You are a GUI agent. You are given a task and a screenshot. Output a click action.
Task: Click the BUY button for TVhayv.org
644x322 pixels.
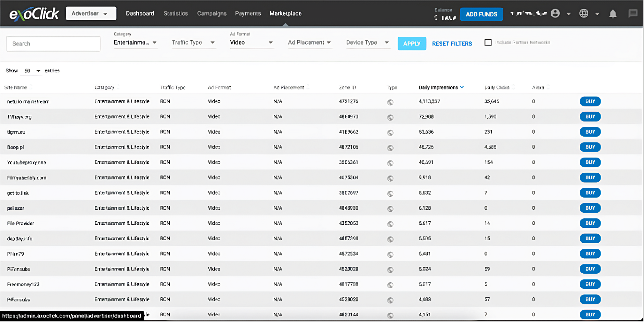[590, 117]
